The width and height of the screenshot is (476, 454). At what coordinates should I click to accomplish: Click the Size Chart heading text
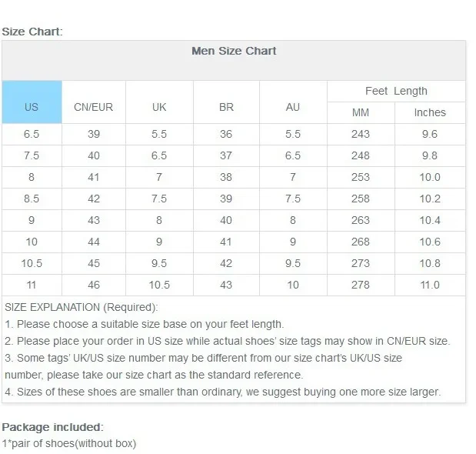[x=32, y=32]
